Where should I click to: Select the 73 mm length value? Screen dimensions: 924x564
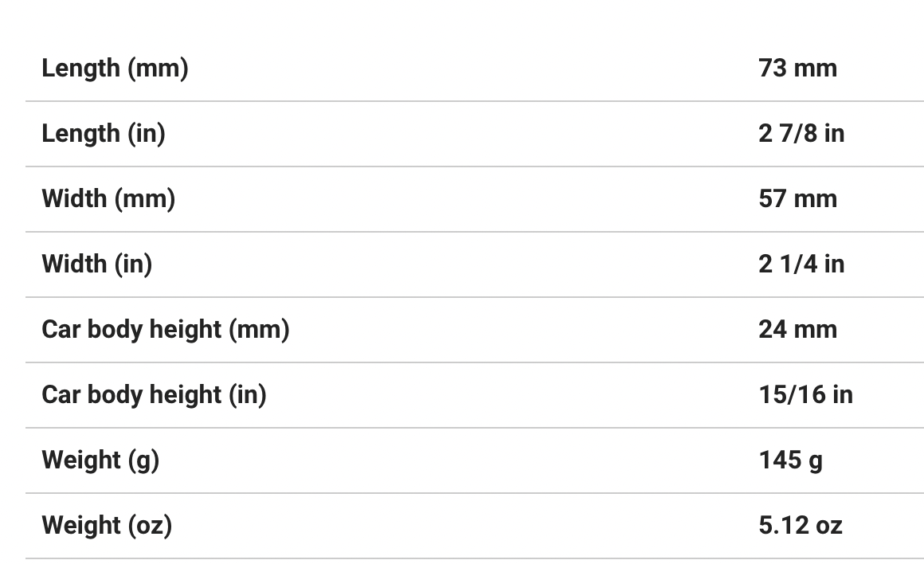[797, 69]
